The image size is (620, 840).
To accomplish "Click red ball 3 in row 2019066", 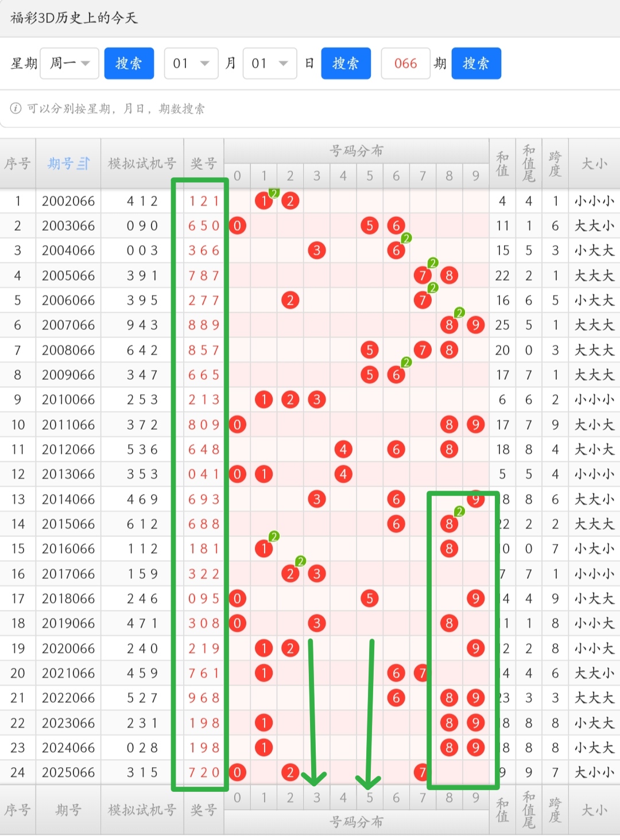I will (x=317, y=623).
